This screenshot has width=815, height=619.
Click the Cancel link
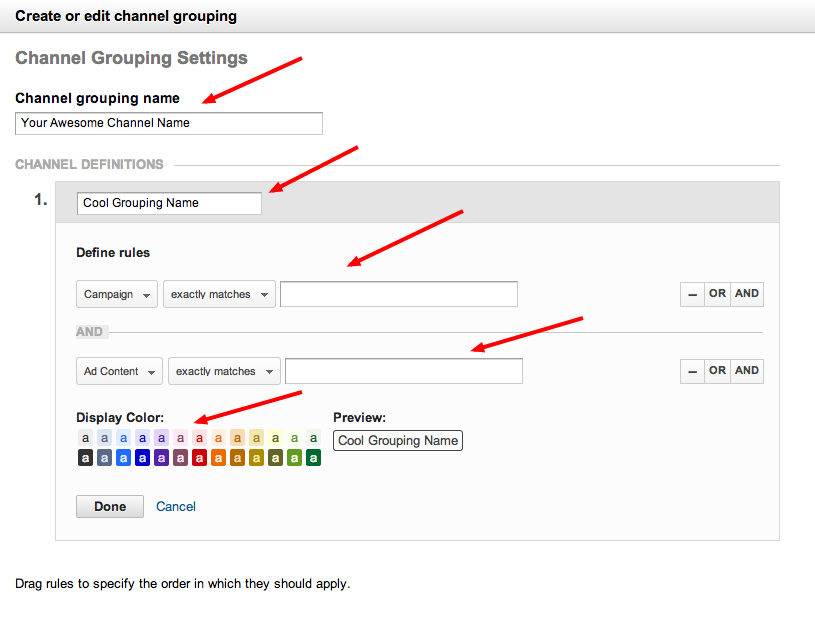(x=176, y=507)
